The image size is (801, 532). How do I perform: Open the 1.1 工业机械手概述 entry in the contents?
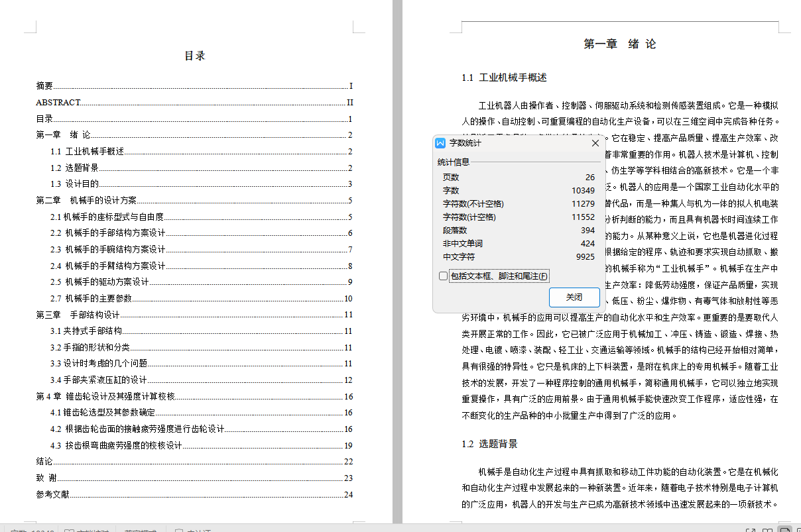pos(202,152)
